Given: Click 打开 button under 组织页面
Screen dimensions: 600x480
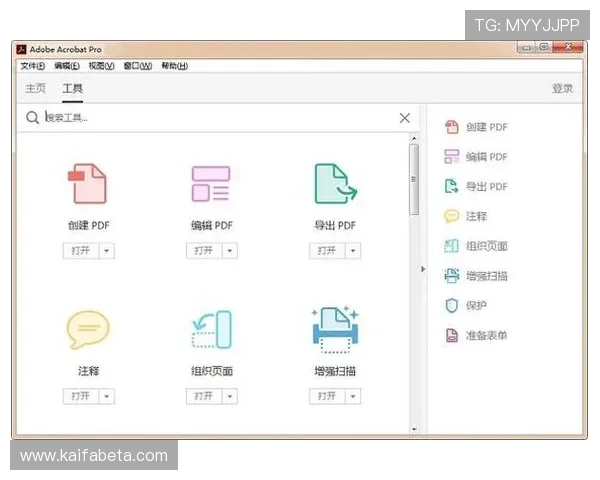Looking at the screenshot, I should pyautogui.click(x=204, y=397).
